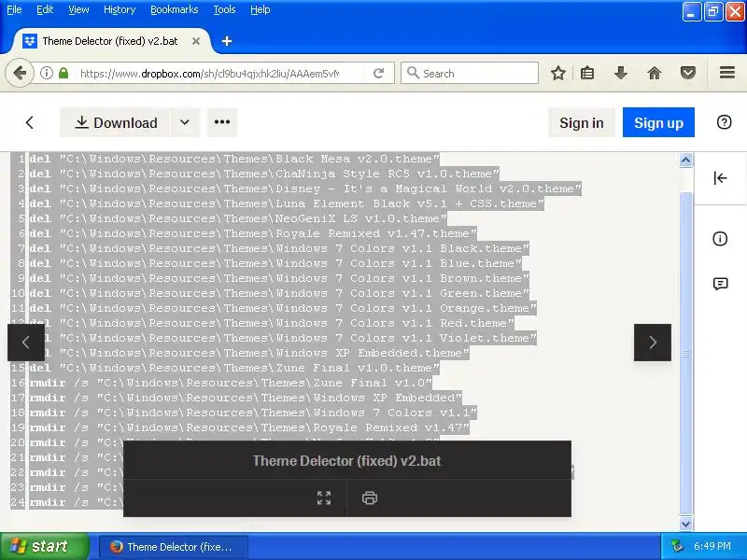Click Dropbox back chevron near Download

click(30, 123)
